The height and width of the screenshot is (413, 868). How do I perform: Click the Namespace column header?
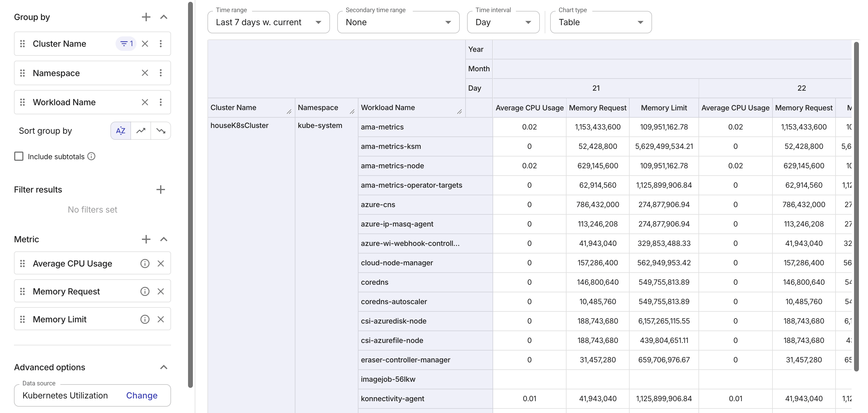tap(326, 108)
